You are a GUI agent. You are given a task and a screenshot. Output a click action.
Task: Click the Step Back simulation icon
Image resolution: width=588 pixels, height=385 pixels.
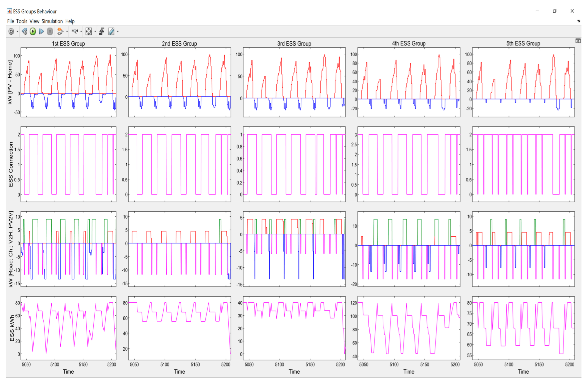coord(25,32)
